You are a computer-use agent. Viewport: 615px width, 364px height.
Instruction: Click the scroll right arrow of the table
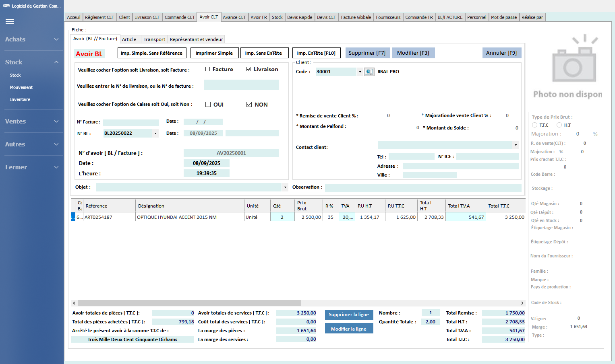point(522,303)
